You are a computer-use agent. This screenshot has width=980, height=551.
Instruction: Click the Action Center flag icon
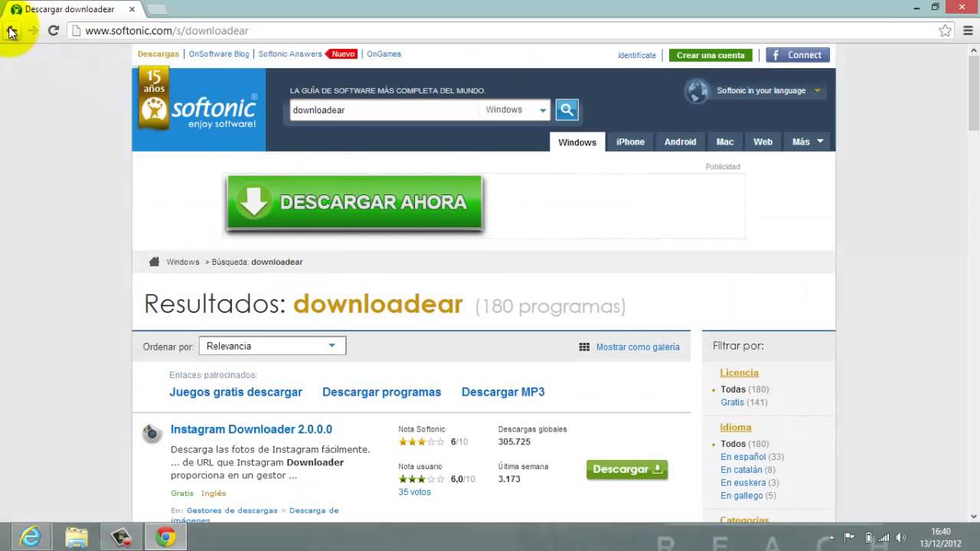coord(849,537)
